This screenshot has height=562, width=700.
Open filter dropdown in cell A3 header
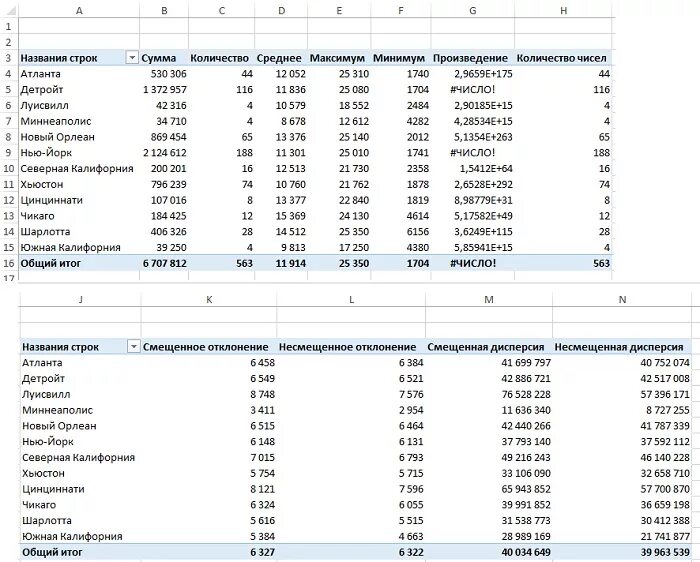click(x=132, y=58)
